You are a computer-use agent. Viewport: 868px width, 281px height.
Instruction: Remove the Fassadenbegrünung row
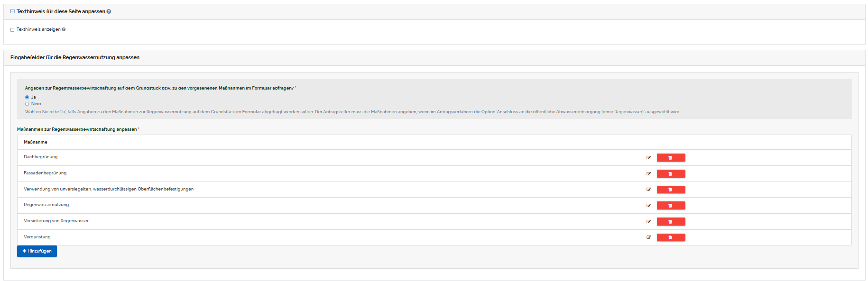pos(670,174)
